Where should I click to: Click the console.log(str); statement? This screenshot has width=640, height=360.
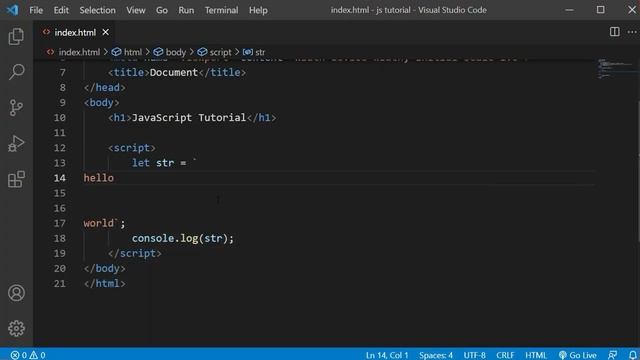tap(182, 238)
